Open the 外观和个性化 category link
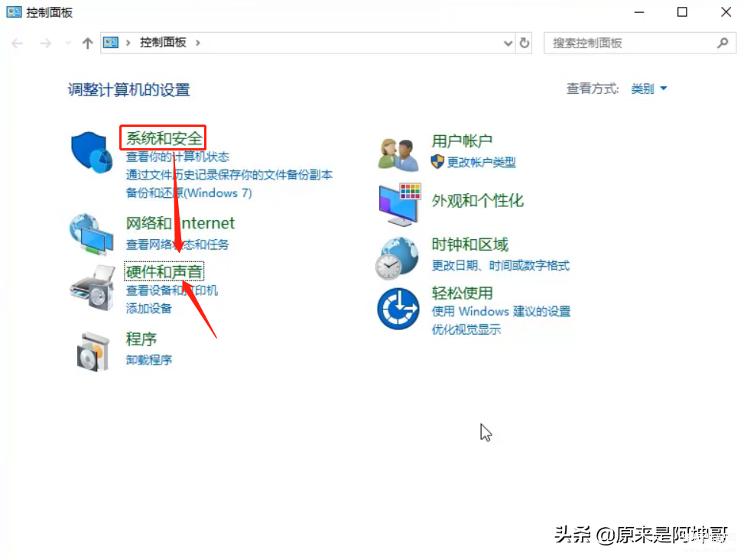 click(x=477, y=201)
